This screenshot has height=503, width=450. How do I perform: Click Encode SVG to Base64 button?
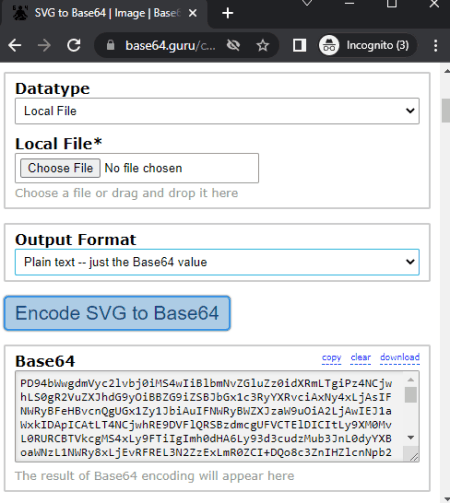pos(117,313)
